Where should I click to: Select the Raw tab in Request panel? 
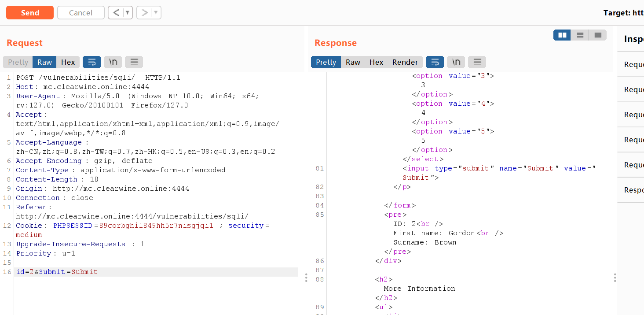[x=45, y=62]
